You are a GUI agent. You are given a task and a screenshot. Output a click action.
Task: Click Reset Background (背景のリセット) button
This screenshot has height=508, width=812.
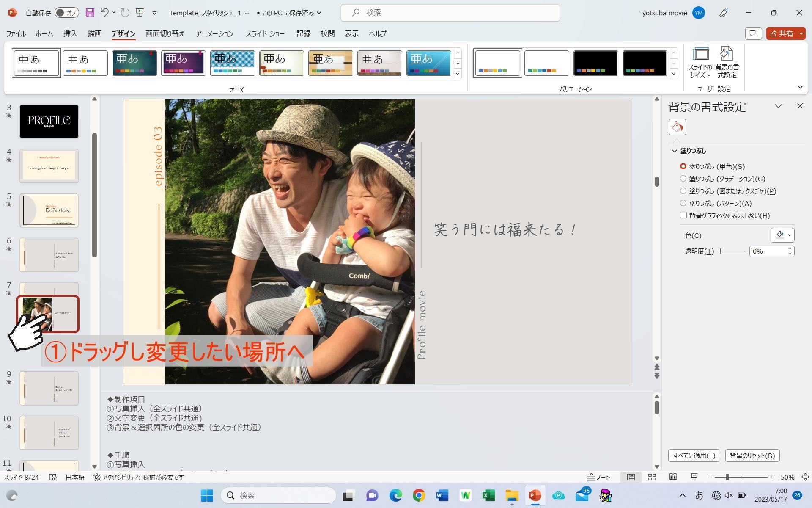coord(752,456)
